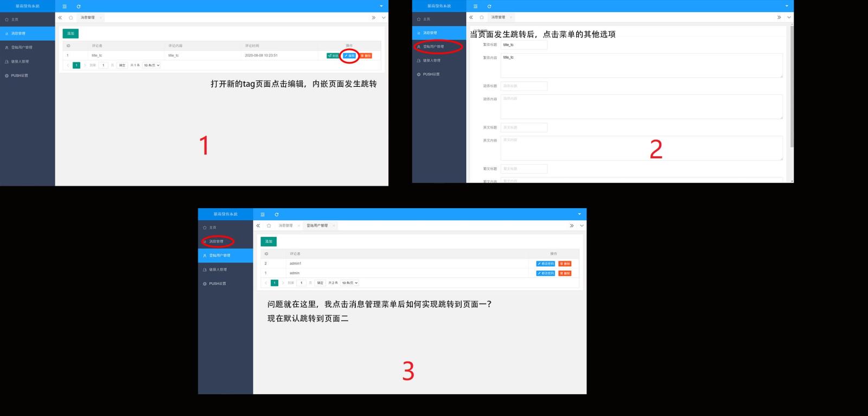Click the empty 简体标题 input field
Screen dimensions: 868x416
click(x=524, y=86)
